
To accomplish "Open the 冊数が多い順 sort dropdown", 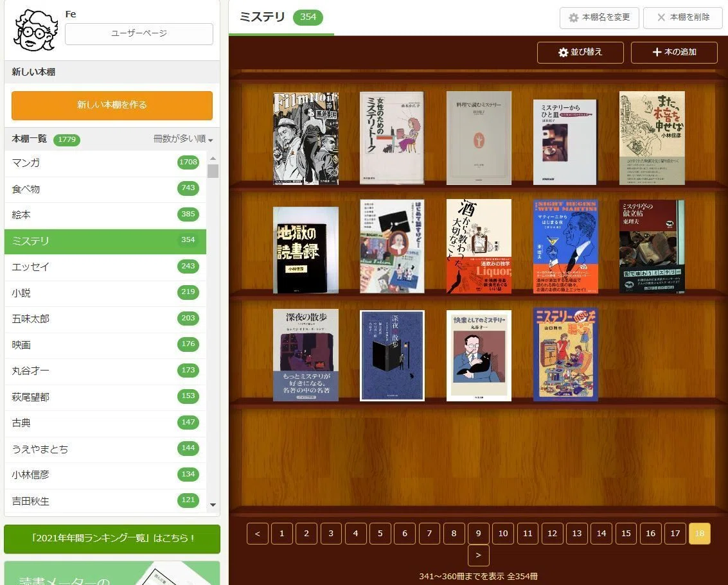I will tap(183, 139).
